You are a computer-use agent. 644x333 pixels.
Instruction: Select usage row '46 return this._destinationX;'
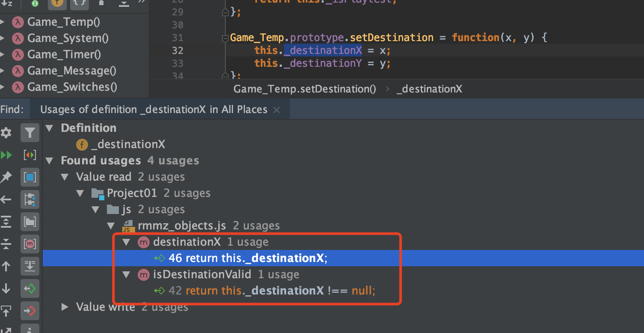pyautogui.click(x=343, y=258)
